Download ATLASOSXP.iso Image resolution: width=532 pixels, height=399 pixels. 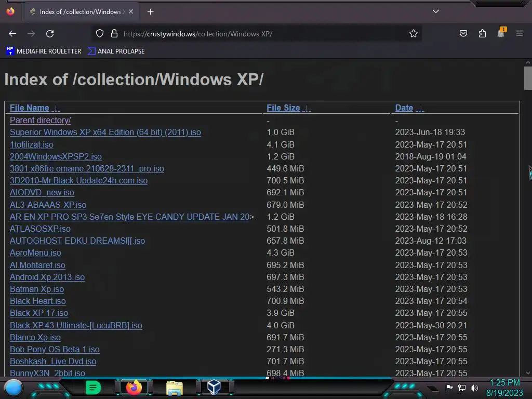pyautogui.click(x=40, y=229)
